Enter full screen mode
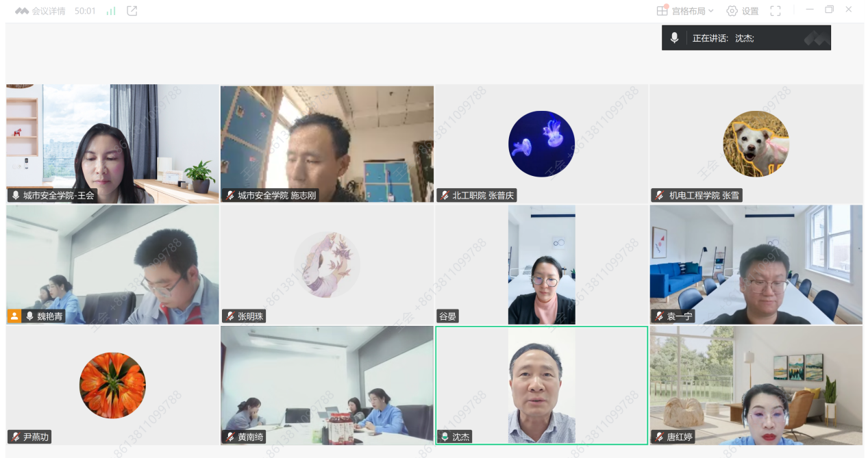The width and height of the screenshot is (868, 458). coord(776,11)
